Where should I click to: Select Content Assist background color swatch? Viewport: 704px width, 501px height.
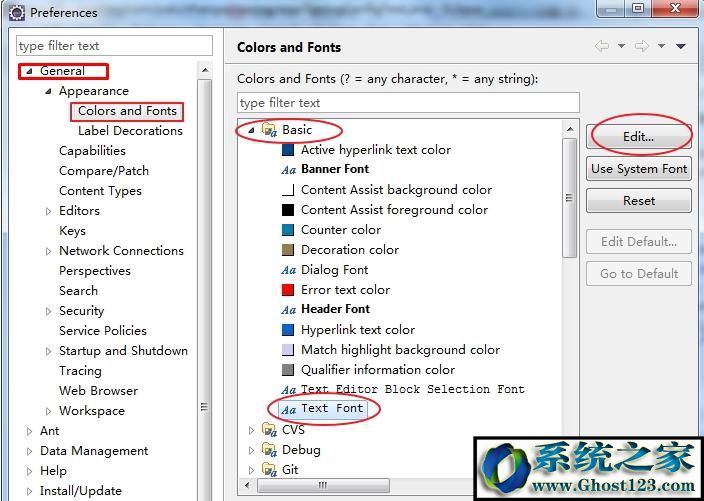pyautogui.click(x=288, y=190)
